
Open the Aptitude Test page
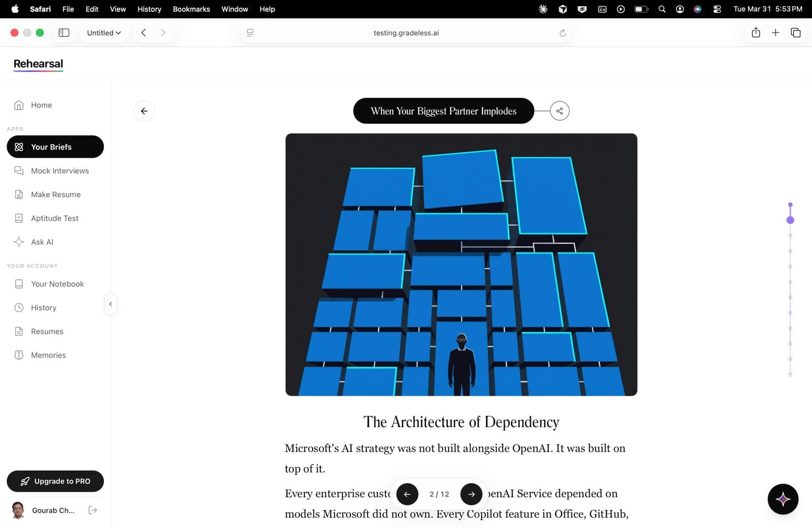[x=54, y=218]
